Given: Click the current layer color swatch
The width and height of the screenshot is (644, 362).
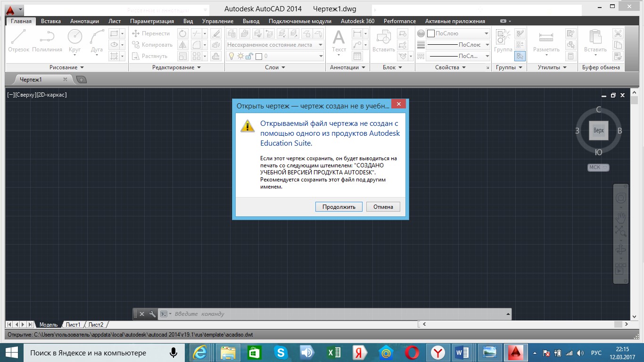Looking at the screenshot, I should (258, 56).
